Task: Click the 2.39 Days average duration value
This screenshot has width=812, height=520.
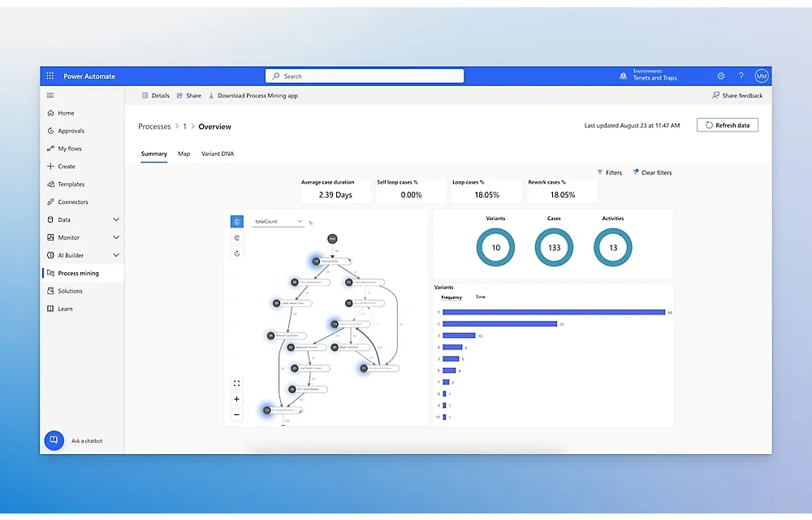Action: pyautogui.click(x=335, y=195)
